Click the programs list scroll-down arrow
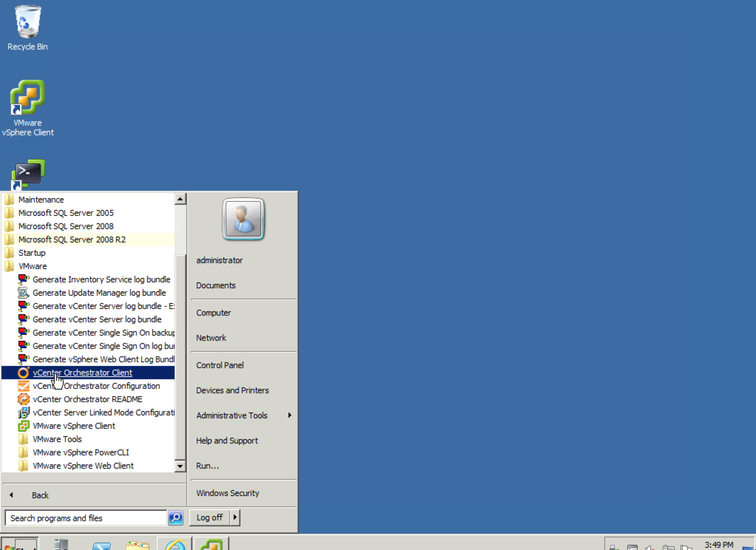The width and height of the screenshot is (756, 550). [180, 466]
